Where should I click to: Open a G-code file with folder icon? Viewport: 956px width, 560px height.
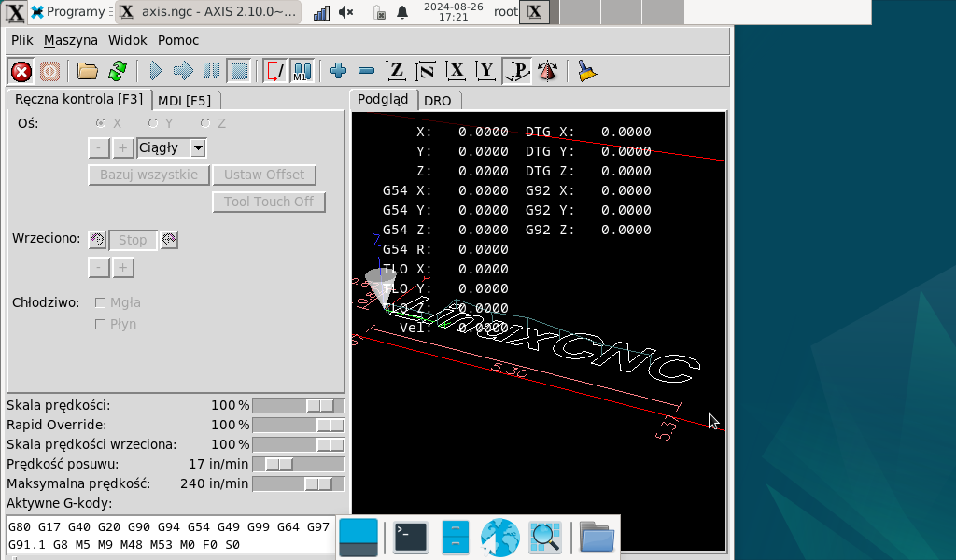(87, 72)
